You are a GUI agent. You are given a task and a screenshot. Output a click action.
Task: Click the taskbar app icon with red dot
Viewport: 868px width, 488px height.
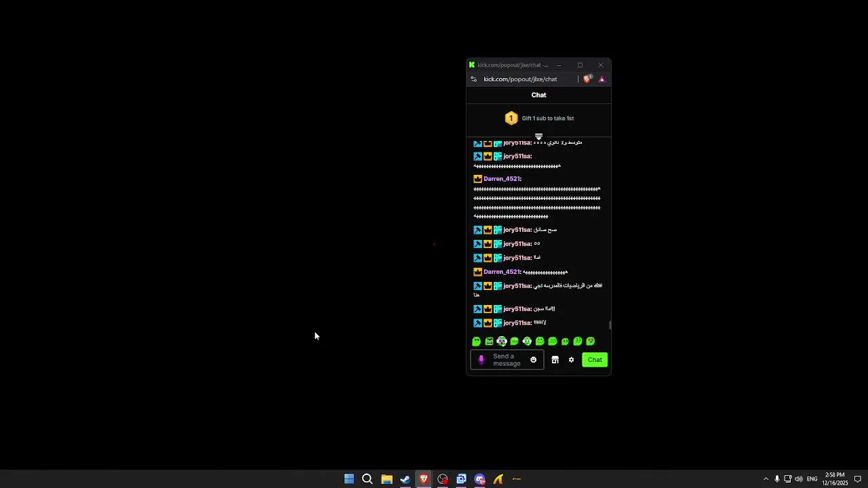tap(443, 479)
